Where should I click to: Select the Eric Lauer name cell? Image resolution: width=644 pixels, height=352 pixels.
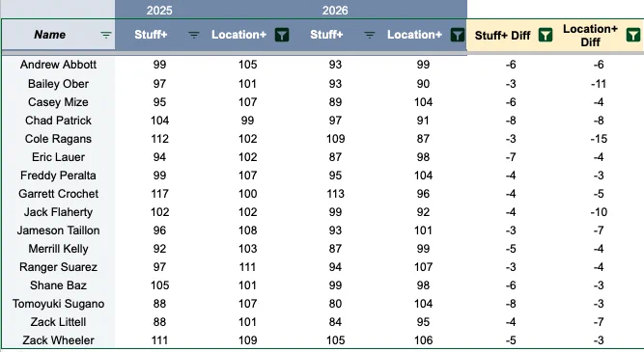pyautogui.click(x=58, y=157)
